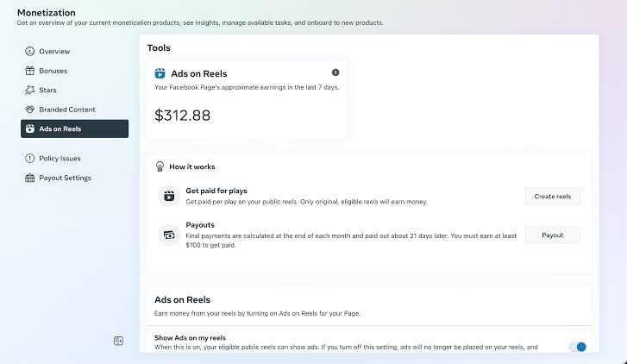Viewport: 627px width, 364px height.
Task: Click the Payout Settings wallet icon
Action: pyautogui.click(x=30, y=178)
